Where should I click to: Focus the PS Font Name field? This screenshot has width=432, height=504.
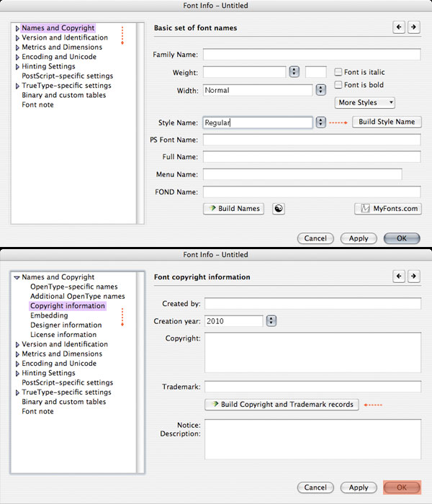pos(312,140)
